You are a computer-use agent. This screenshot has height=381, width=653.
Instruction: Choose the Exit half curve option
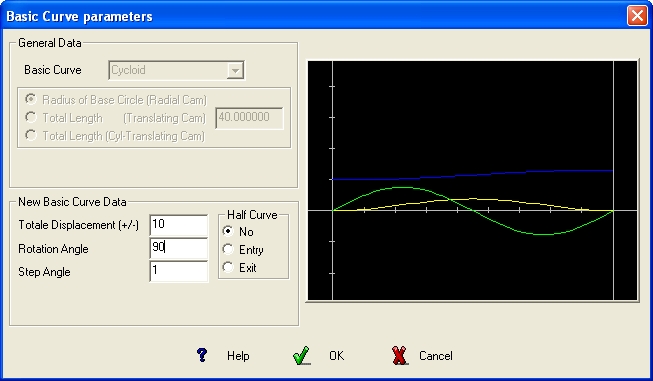coord(228,267)
